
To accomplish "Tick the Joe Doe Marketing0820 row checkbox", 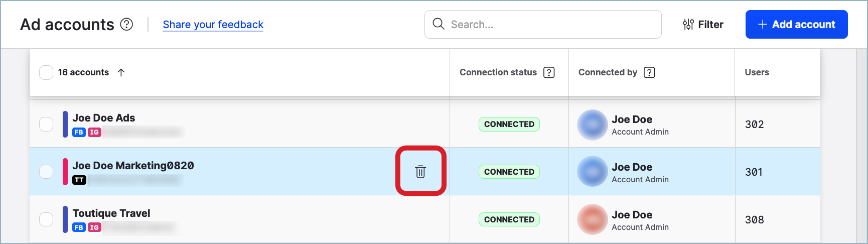I will pyautogui.click(x=46, y=172).
